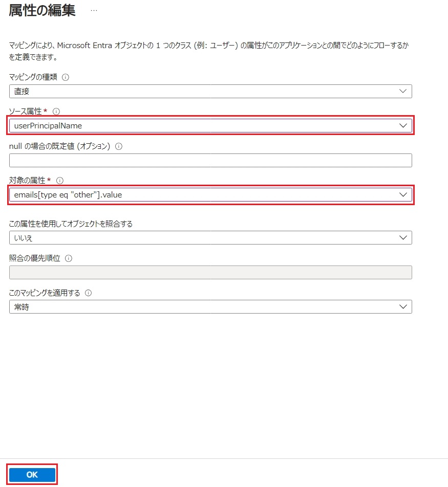448x487 pixels.
Task: Click the chevron arrow of 対象の属性 combo box
Action: coord(403,194)
